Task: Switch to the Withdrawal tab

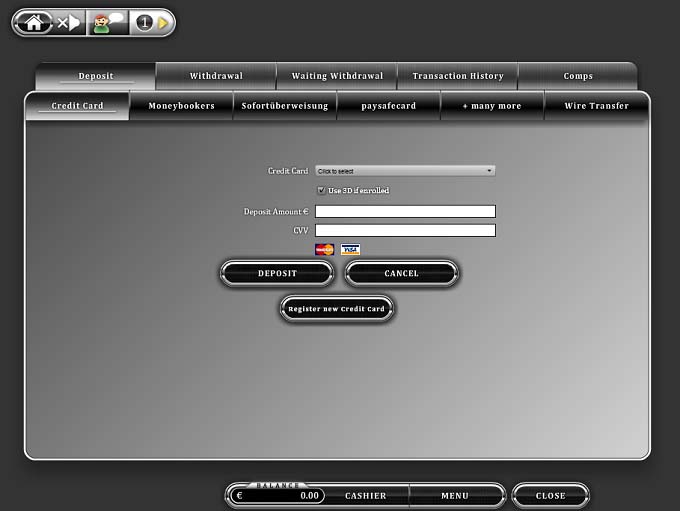Action: pos(216,76)
